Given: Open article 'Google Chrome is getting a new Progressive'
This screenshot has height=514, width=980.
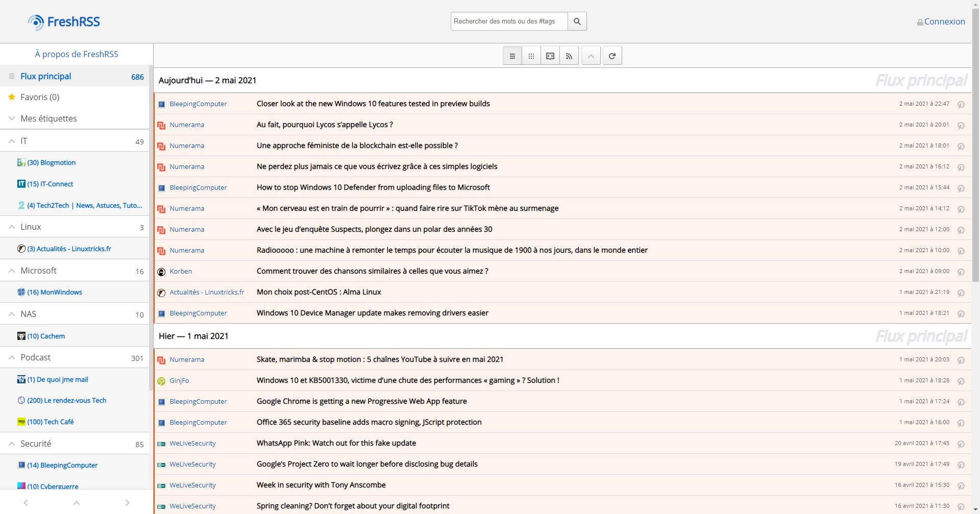Looking at the screenshot, I should click(x=362, y=401).
